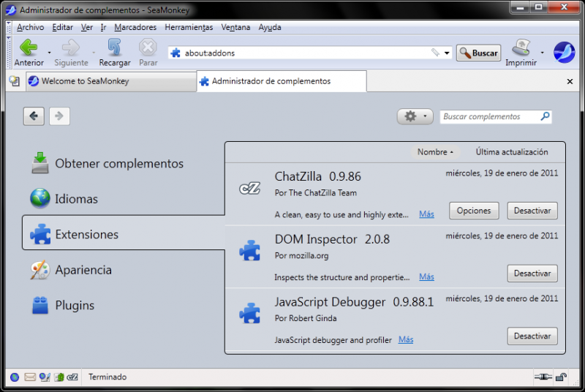Open the URL bar history dropdown

(447, 53)
